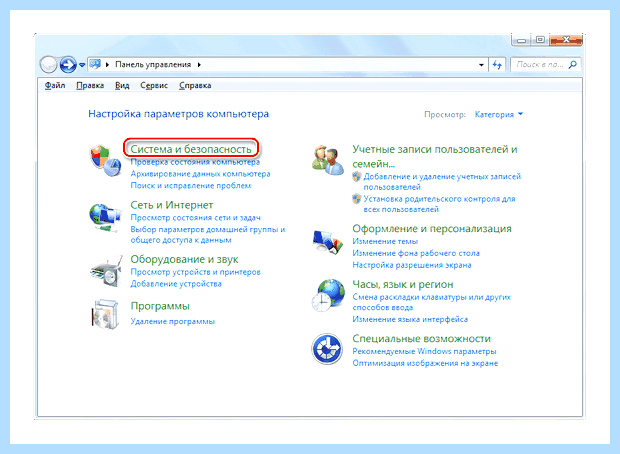Click Просмотр состояния сети и задач

pyautogui.click(x=196, y=218)
